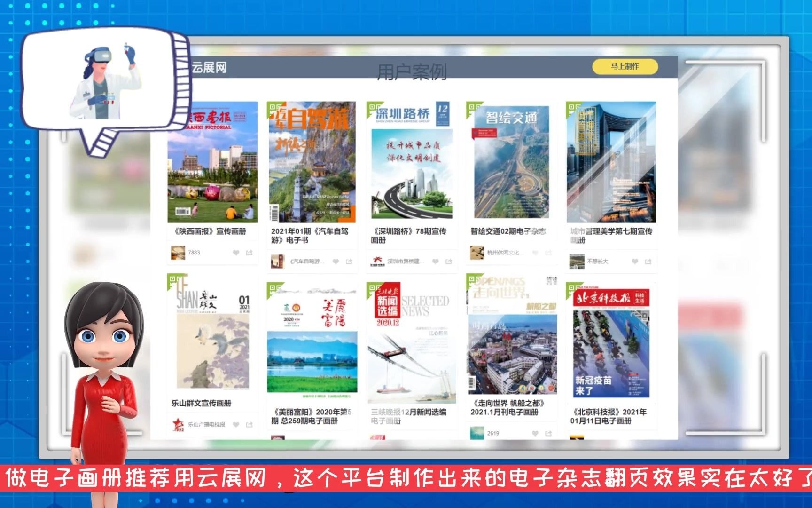Open title 《深圳路桥》78期宣传画册
Image resolution: width=812 pixels, height=508 pixels.
408,236
